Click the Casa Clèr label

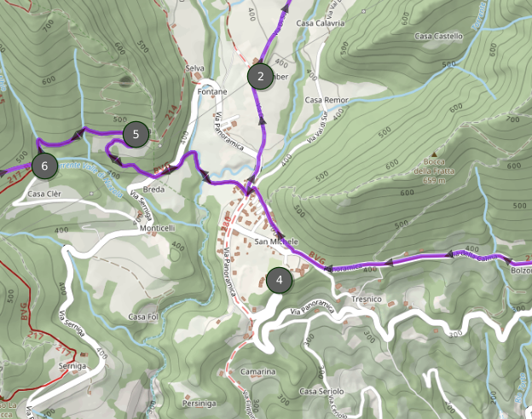[x=44, y=194]
